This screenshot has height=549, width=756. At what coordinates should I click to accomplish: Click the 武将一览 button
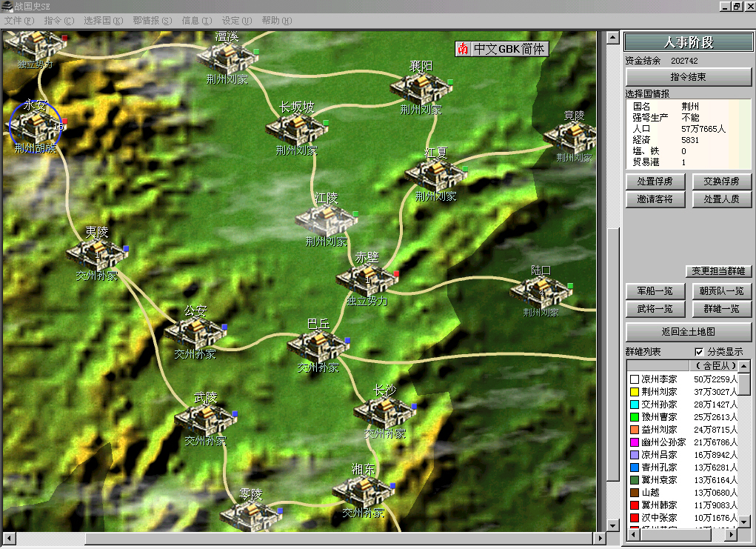point(655,309)
